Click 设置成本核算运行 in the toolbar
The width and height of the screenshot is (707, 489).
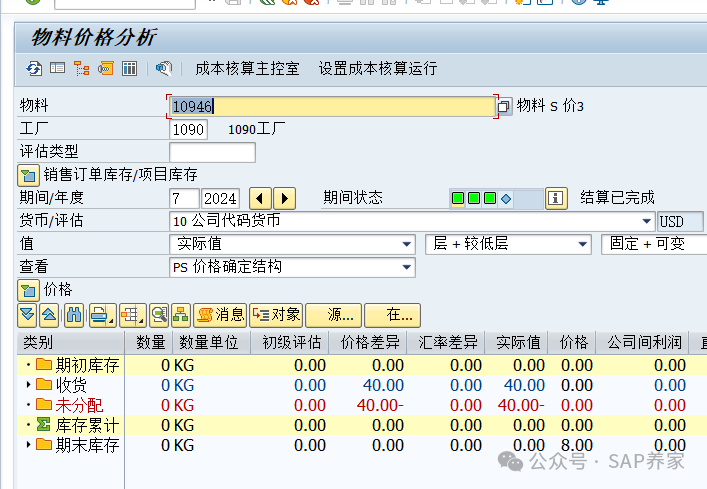[x=378, y=69]
